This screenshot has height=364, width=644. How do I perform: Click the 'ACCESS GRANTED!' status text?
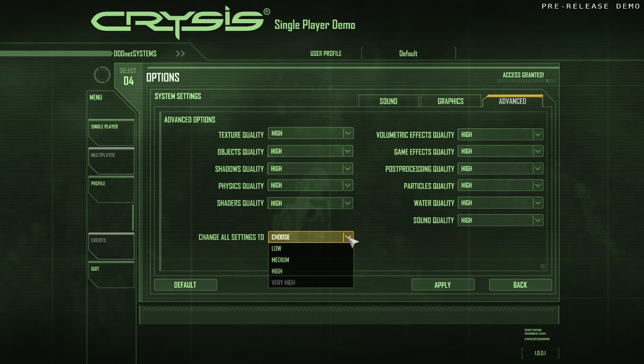click(x=523, y=75)
